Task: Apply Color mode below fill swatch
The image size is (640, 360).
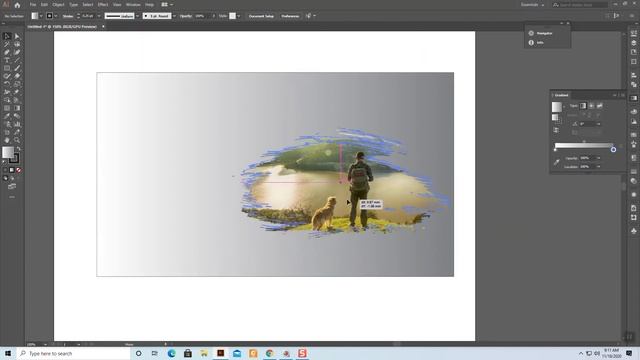Action: [5, 170]
